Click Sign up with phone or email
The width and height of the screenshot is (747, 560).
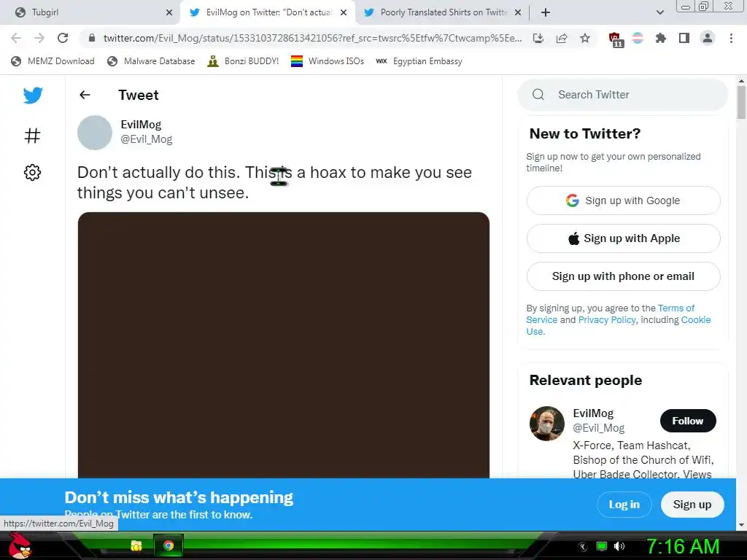(x=623, y=276)
